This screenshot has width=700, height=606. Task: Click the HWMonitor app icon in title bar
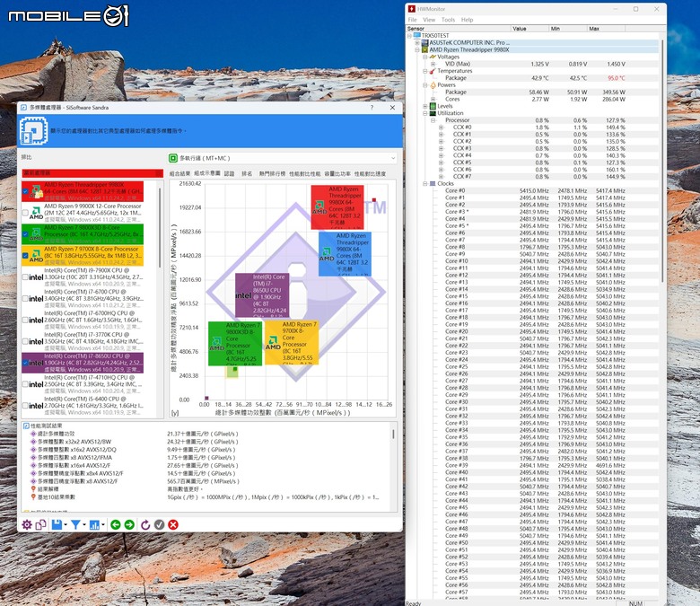pyautogui.click(x=412, y=9)
